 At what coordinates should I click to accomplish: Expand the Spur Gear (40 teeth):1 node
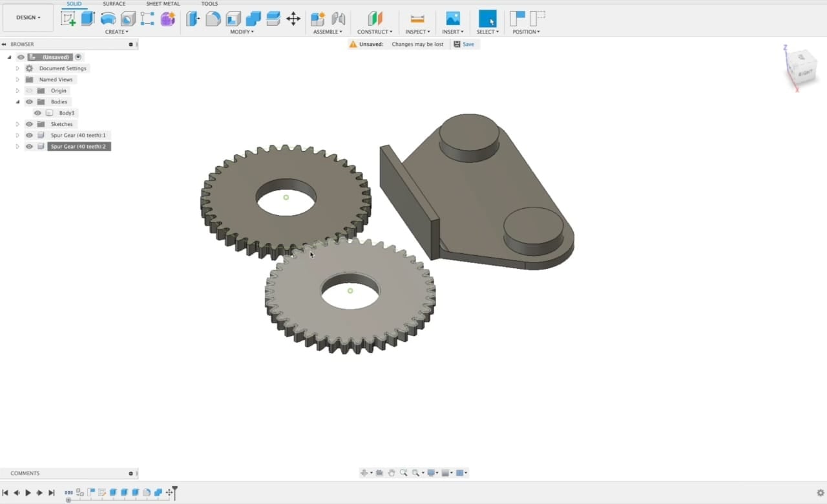(x=17, y=135)
